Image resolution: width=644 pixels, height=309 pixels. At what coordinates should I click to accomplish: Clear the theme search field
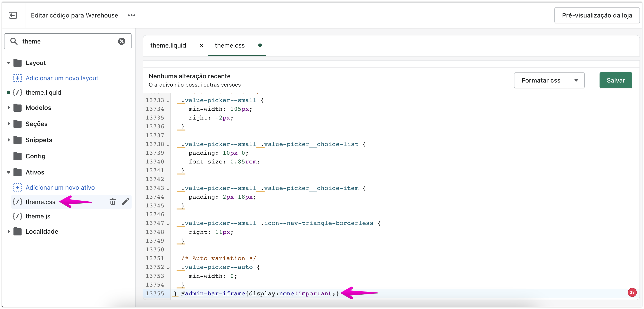122,41
